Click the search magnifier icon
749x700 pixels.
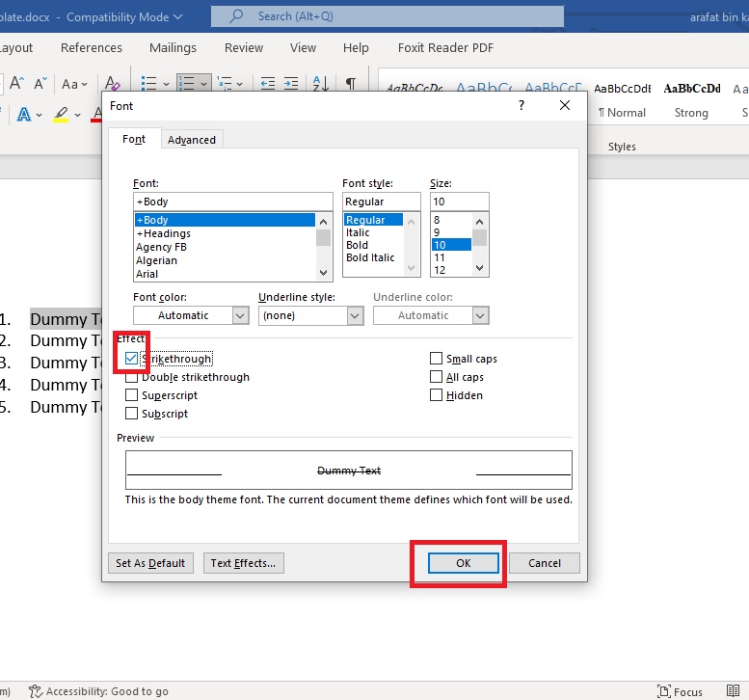[236, 16]
